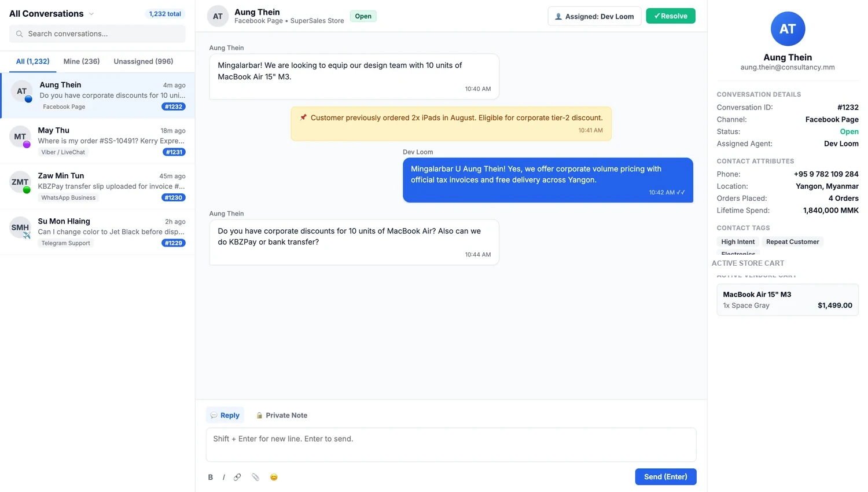This screenshot has height=492, width=868.
Task: Select the Reply composer tab
Action: (x=225, y=415)
